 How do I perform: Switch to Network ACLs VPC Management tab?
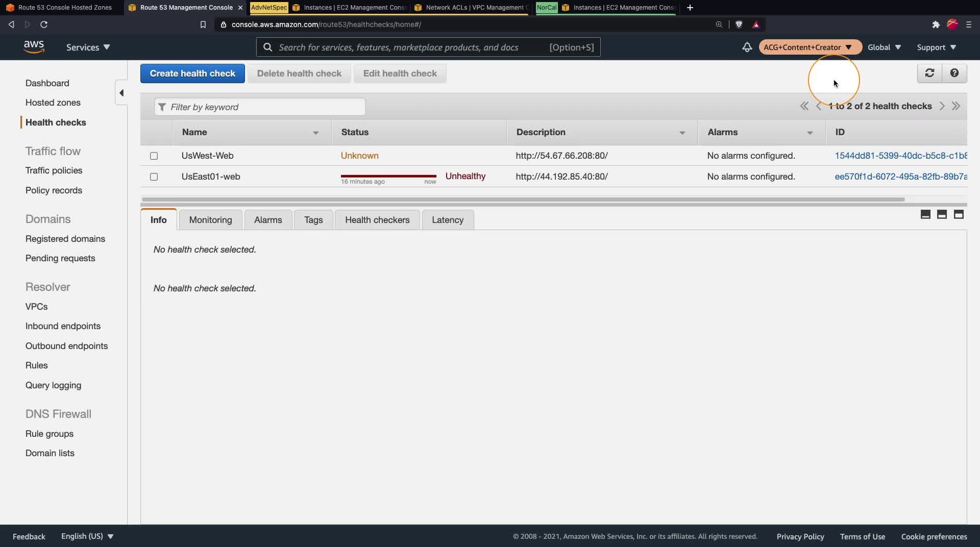pyautogui.click(x=471, y=8)
